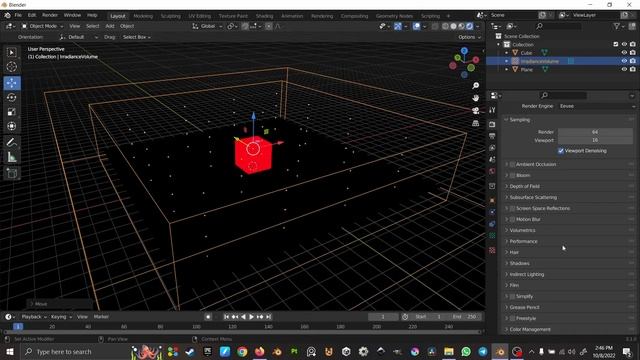The image size is (640, 360).
Task: Activate the Transform tool
Action: tap(12, 126)
